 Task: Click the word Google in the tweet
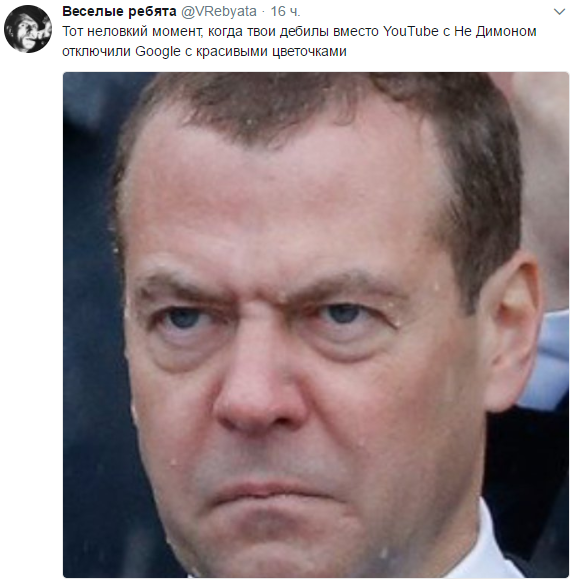158,51
